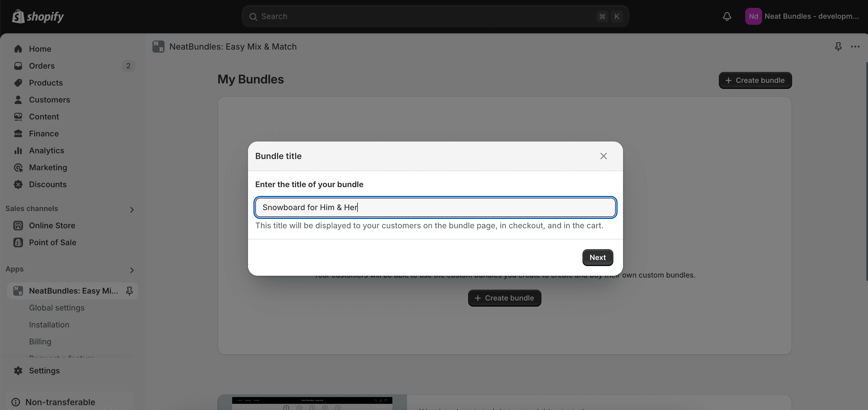The height and width of the screenshot is (410, 868).
Task: Pin the app using the header pin icon
Action: point(838,47)
